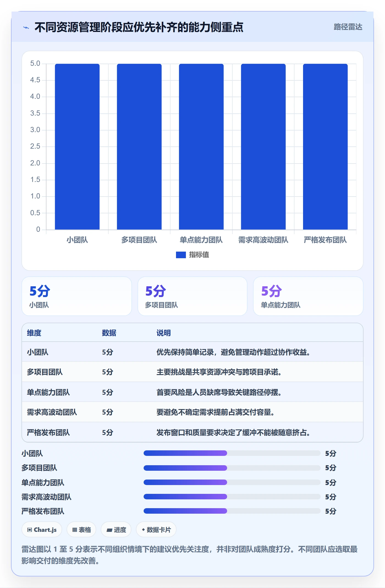
Task: Click the 维度 table column header
Action: [34, 333]
